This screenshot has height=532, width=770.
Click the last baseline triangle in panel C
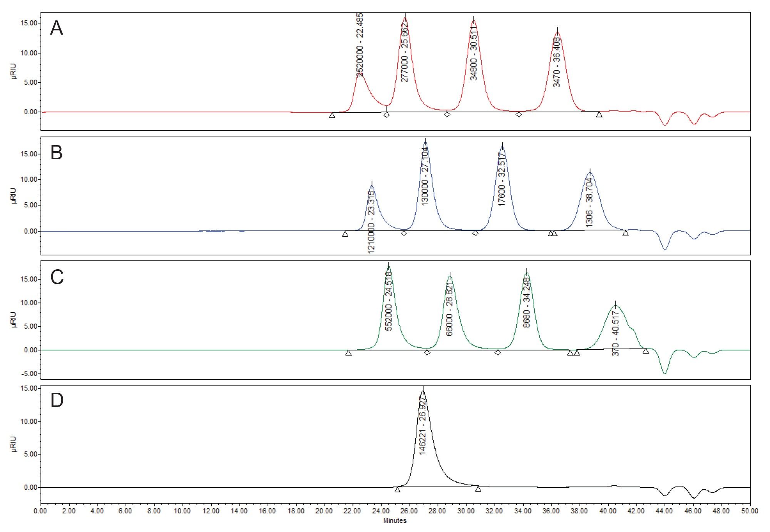[x=646, y=350]
